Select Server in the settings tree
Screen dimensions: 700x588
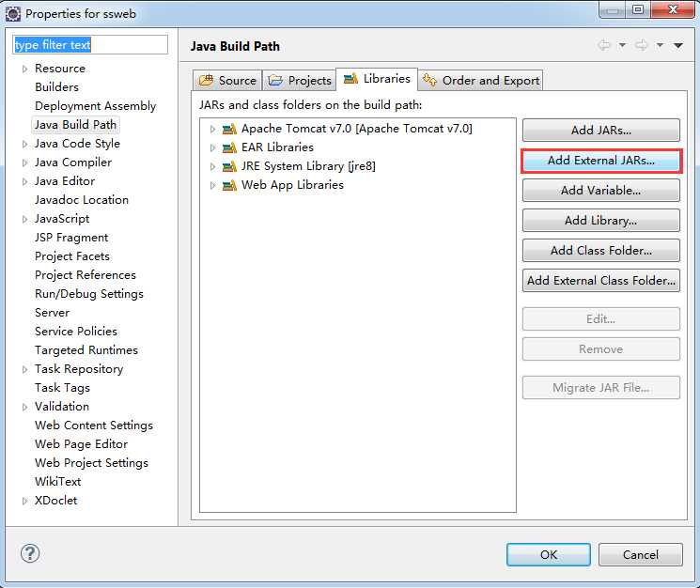point(53,313)
